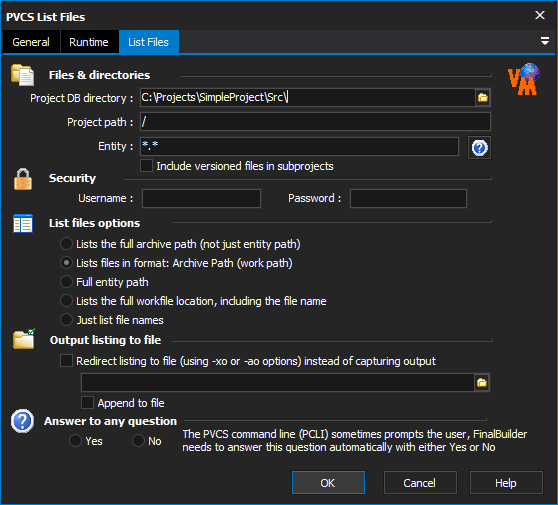
Task: Switch to the General tab
Action: click(x=31, y=42)
